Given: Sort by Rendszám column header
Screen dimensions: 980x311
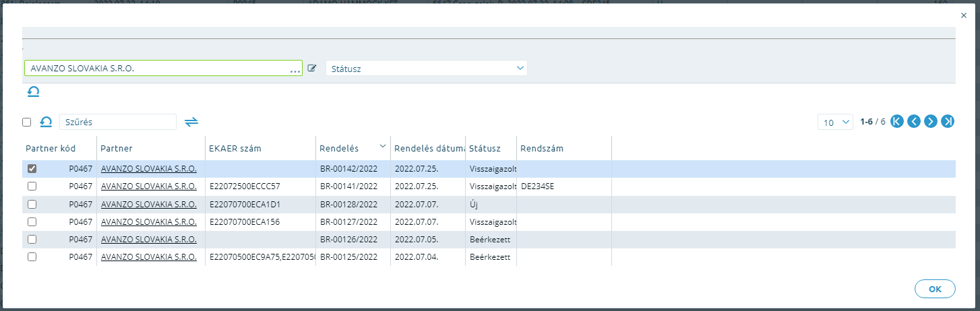Looking at the screenshot, I should pos(542,148).
